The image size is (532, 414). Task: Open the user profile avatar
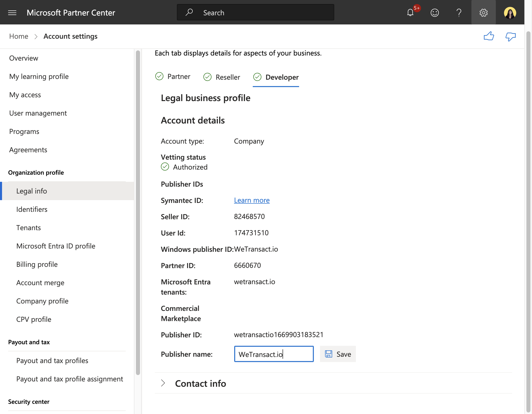click(510, 13)
